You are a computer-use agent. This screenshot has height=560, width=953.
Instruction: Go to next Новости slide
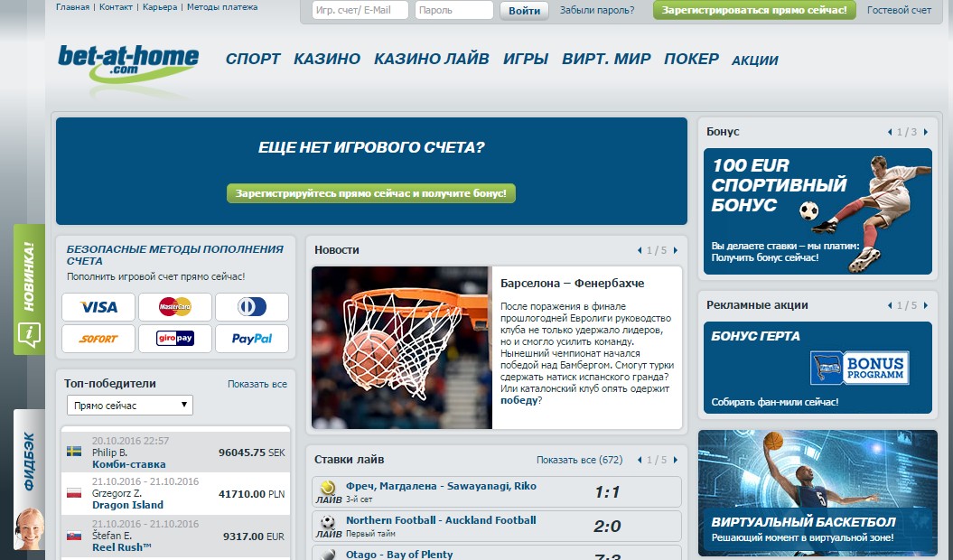click(676, 250)
